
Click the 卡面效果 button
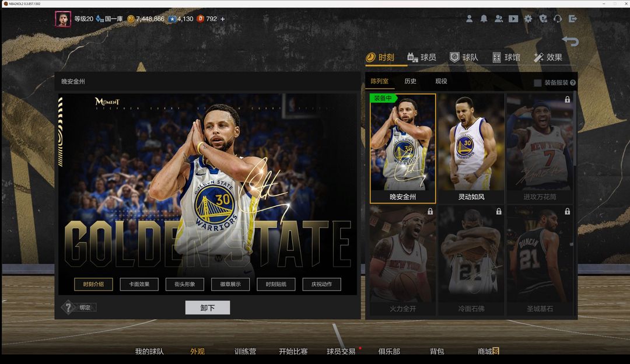click(139, 284)
